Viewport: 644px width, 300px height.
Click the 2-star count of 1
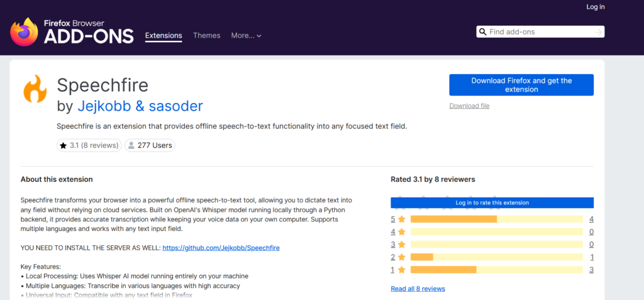(591, 257)
